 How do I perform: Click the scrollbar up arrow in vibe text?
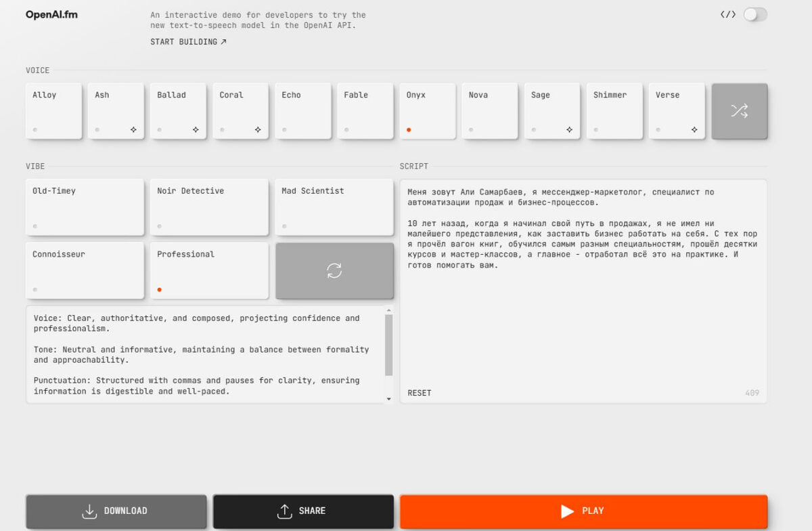tap(388, 310)
